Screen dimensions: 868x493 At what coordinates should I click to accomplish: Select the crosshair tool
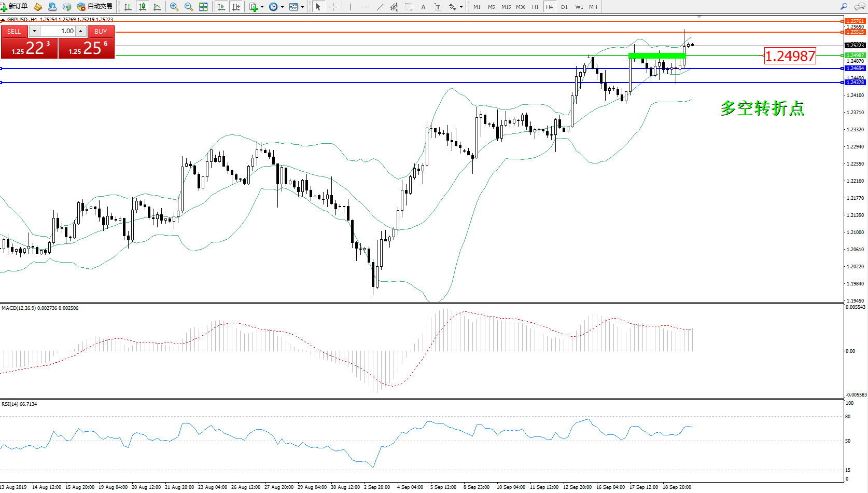click(333, 7)
